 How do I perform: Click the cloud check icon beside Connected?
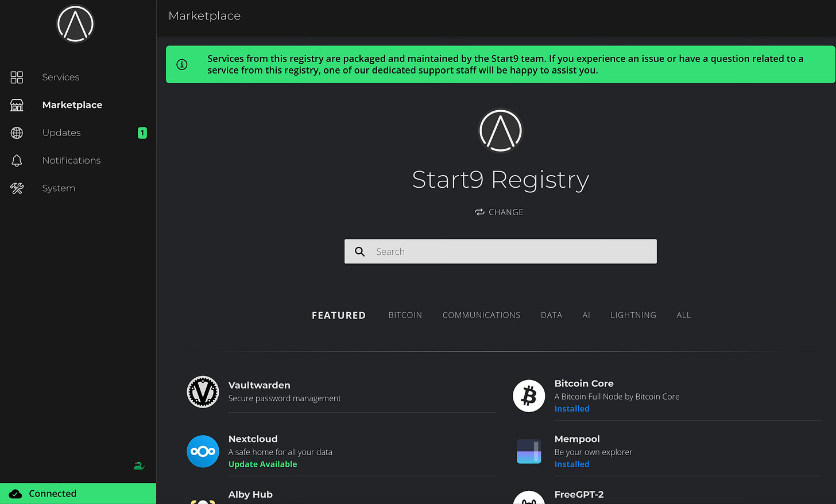(x=16, y=494)
